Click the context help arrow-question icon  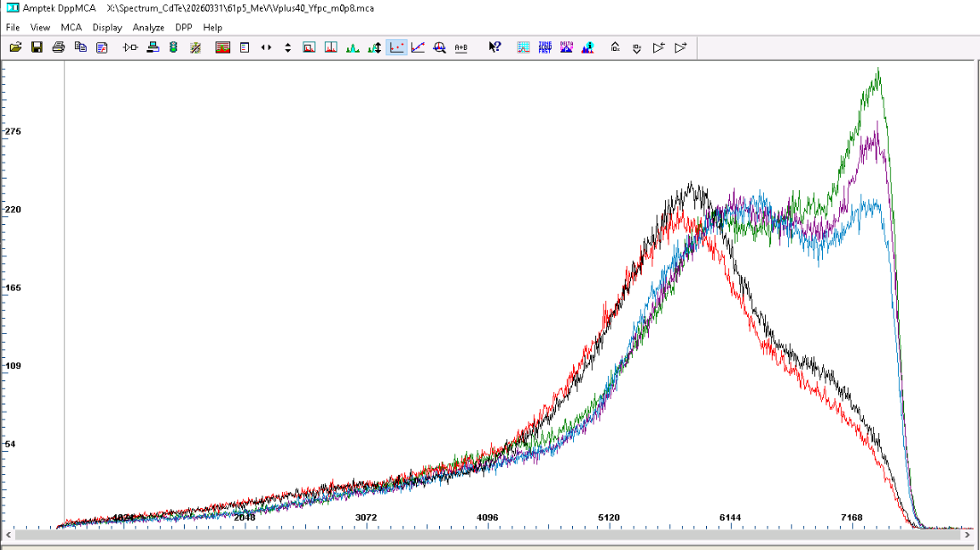click(x=494, y=47)
